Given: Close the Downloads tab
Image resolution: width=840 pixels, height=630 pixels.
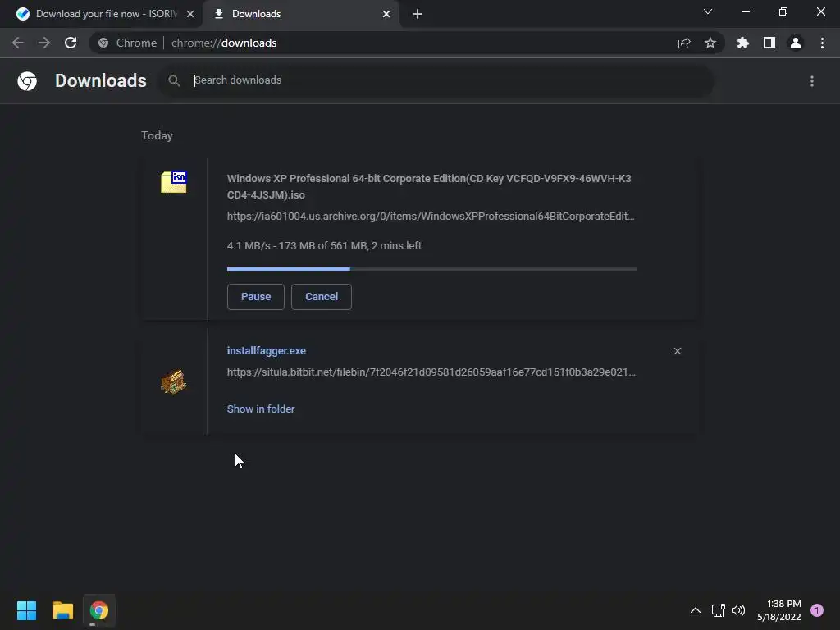Looking at the screenshot, I should click(x=386, y=14).
